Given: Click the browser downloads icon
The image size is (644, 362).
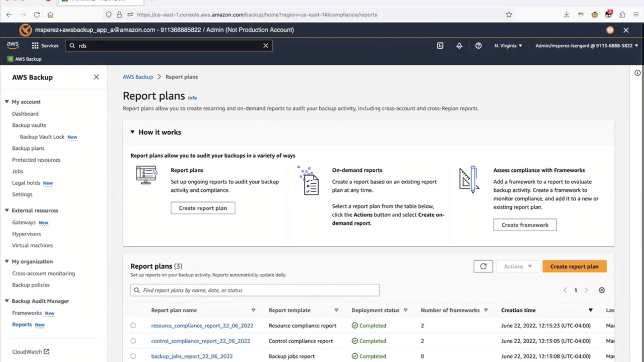Looking at the screenshot, I should coord(567,15).
